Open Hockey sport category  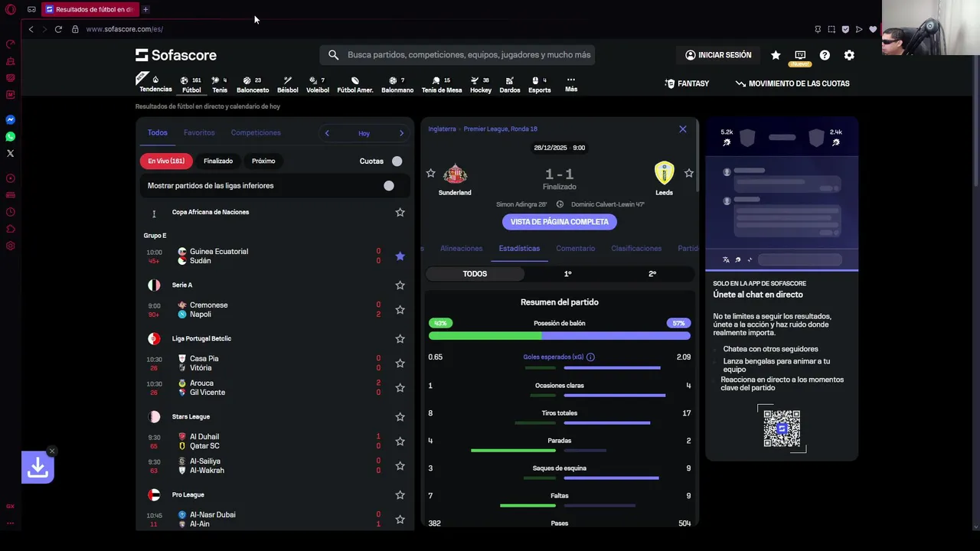[481, 84]
